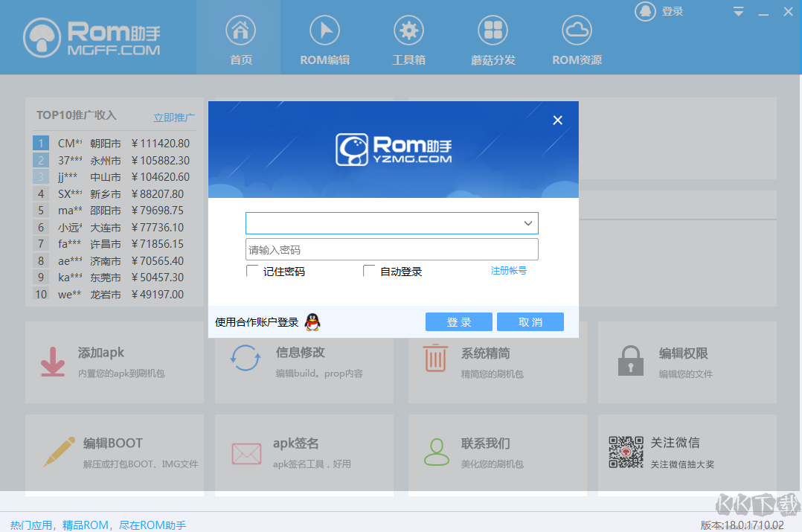Click the 系统精简 trash can icon
Image resolution: width=802 pixels, height=532 pixels.
pyautogui.click(x=435, y=358)
